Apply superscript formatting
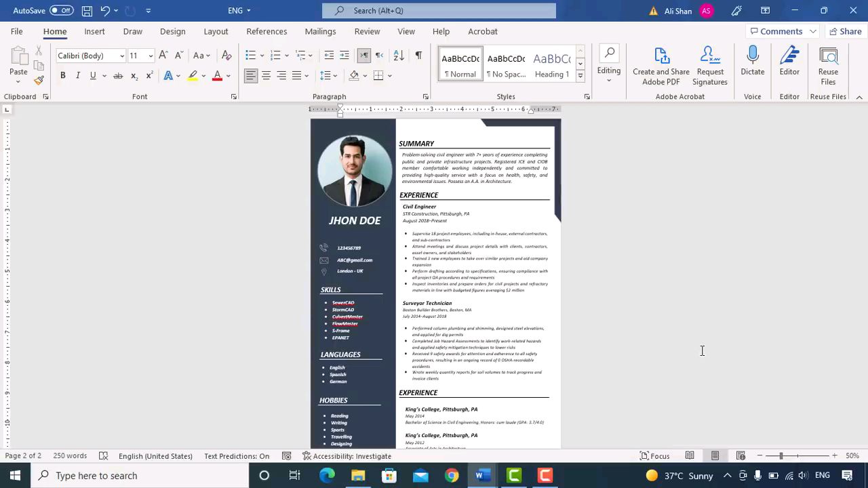 (x=149, y=75)
